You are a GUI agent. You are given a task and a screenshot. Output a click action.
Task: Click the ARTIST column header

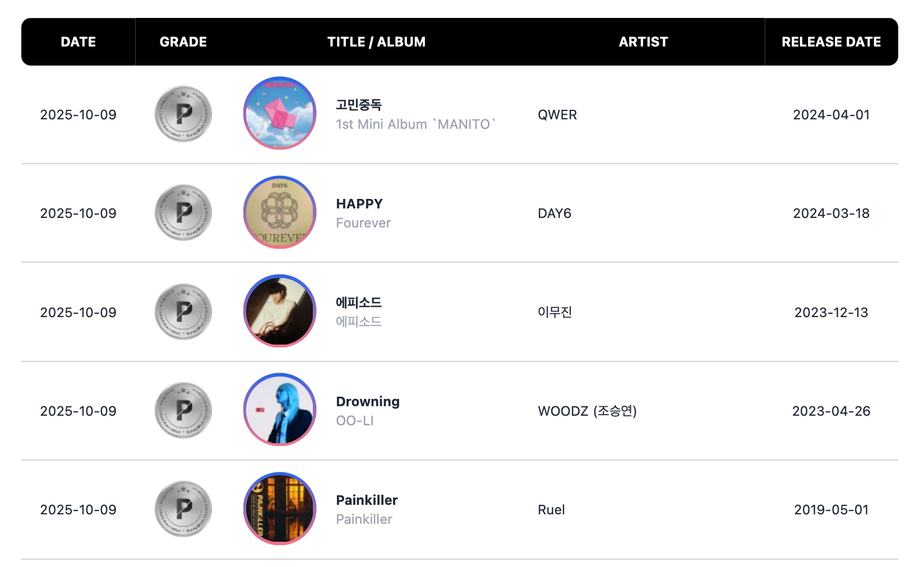click(643, 42)
